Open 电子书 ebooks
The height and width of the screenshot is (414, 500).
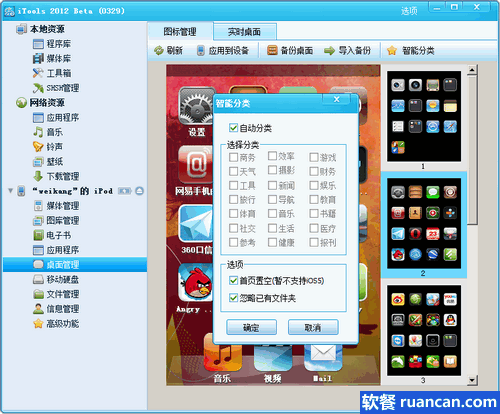pyautogui.click(x=52, y=235)
